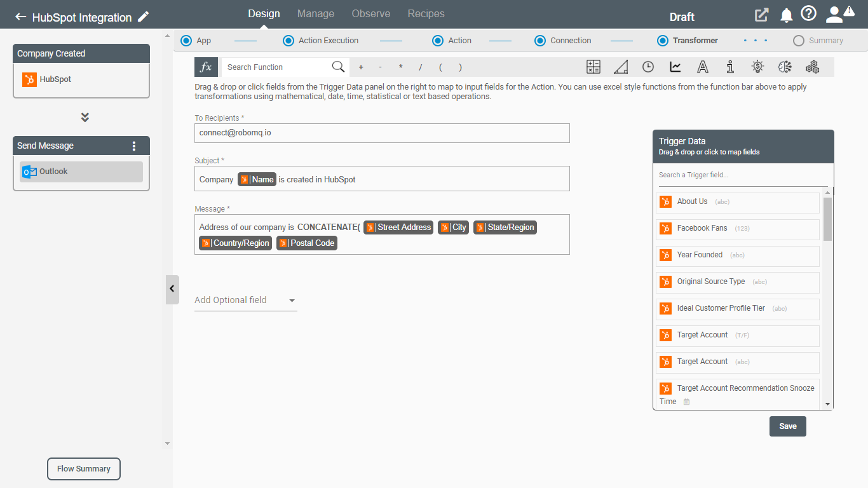Screen dimensions: 868x488
Task: Select the Action step
Action: 452,40
